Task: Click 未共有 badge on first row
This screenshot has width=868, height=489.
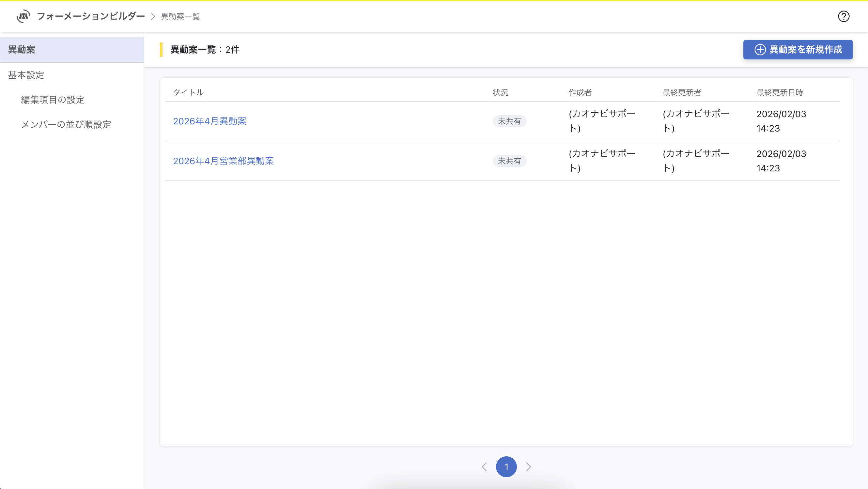Action: (x=509, y=121)
